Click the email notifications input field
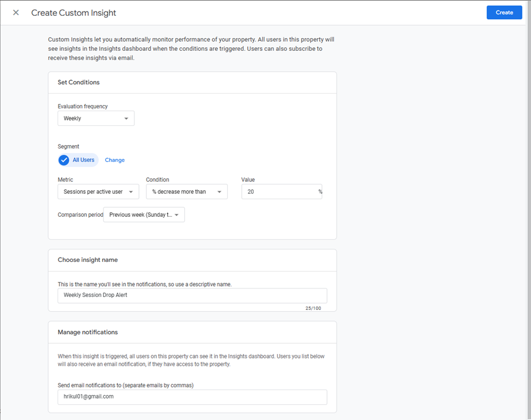Screen dimensions: 531x420 tap(192, 397)
